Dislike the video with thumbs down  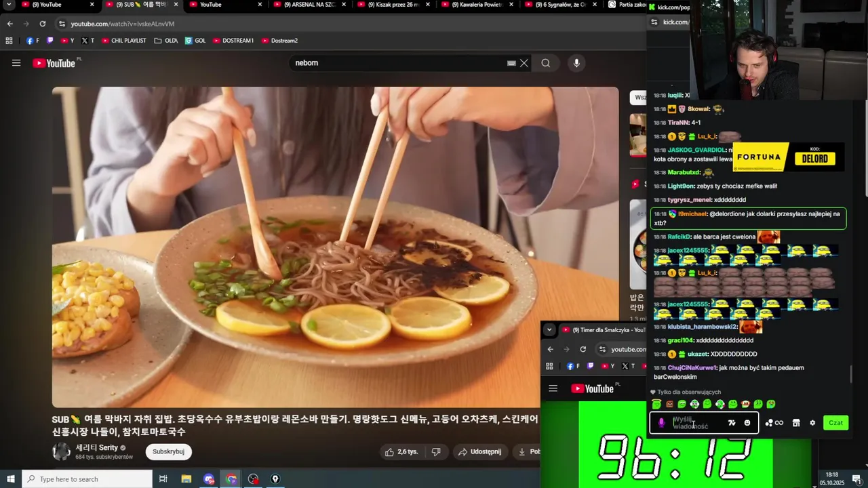pyautogui.click(x=436, y=451)
